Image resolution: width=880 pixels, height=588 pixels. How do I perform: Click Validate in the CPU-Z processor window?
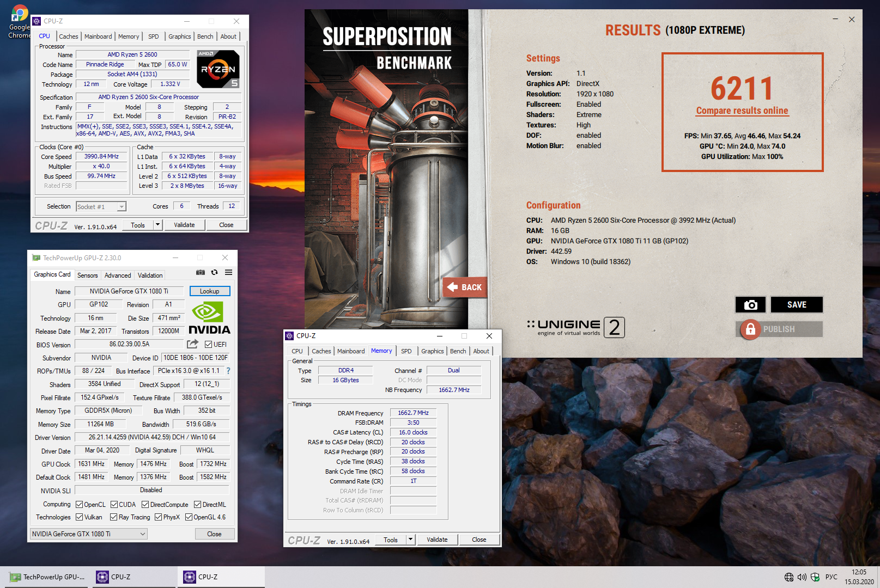pyautogui.click(x=184, y=225)
